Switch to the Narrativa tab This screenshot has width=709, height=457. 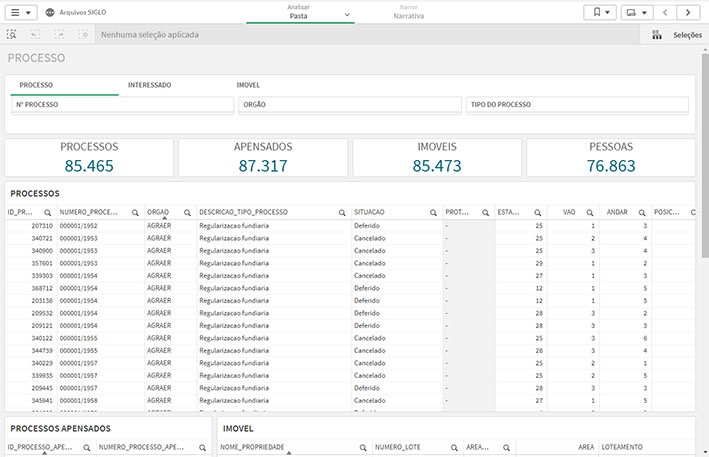tap(408, 12)
